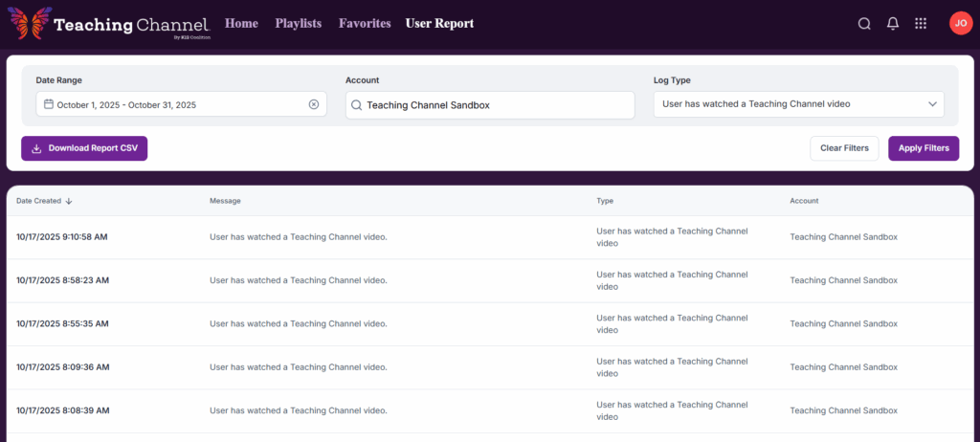Click the magnifier icon in Account field

[x=356, y=105]
